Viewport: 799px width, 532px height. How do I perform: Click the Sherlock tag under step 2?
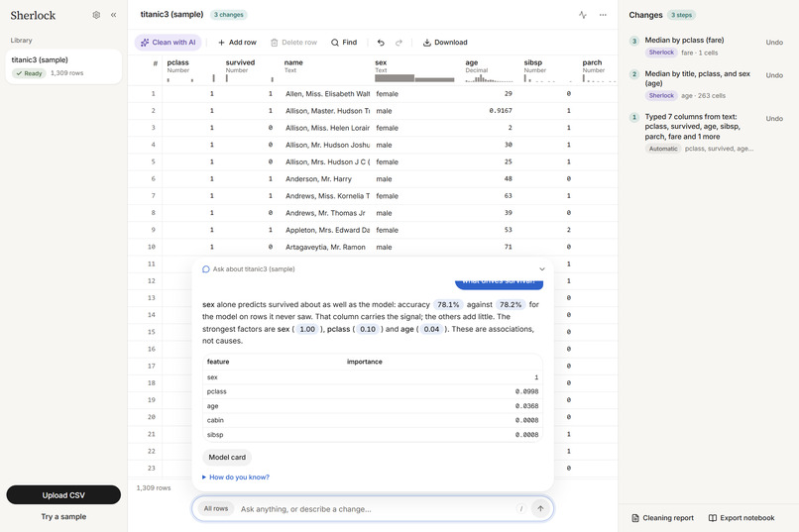point(661,96)
